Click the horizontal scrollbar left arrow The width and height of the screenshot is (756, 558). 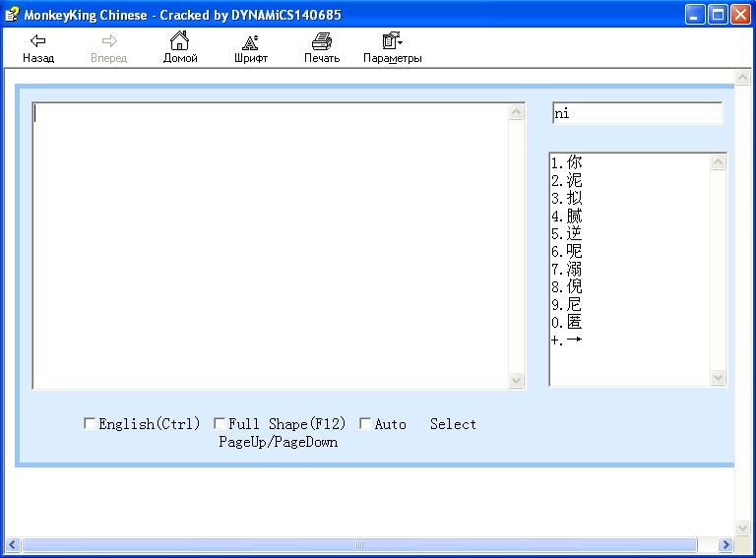13,545
